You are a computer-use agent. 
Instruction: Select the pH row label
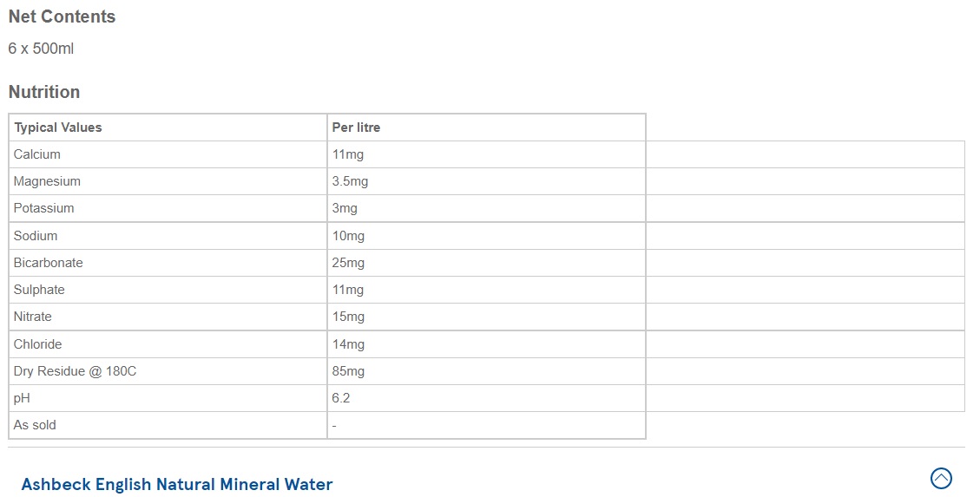tap(22, 398)
